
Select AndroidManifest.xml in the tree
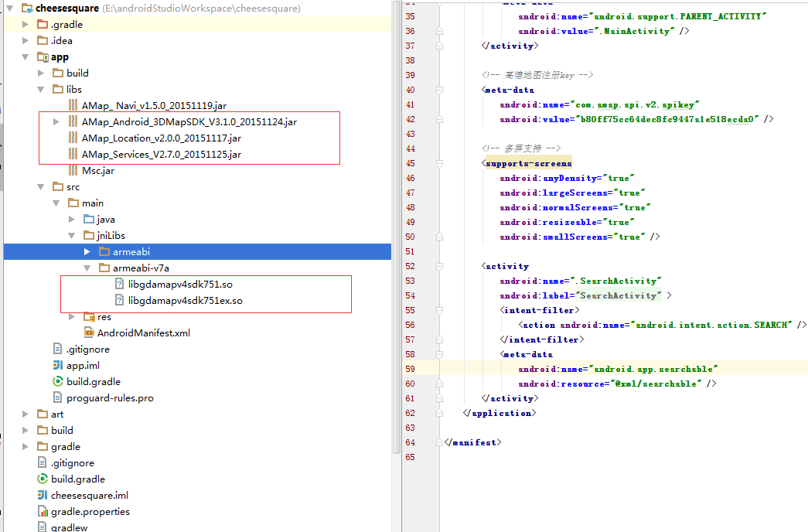(x=144, y=333)
